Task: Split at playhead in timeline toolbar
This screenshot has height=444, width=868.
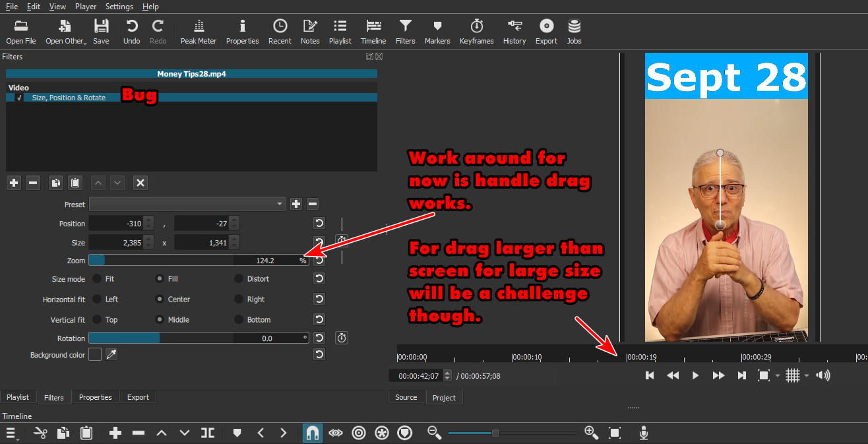Action: coord(208,433)
